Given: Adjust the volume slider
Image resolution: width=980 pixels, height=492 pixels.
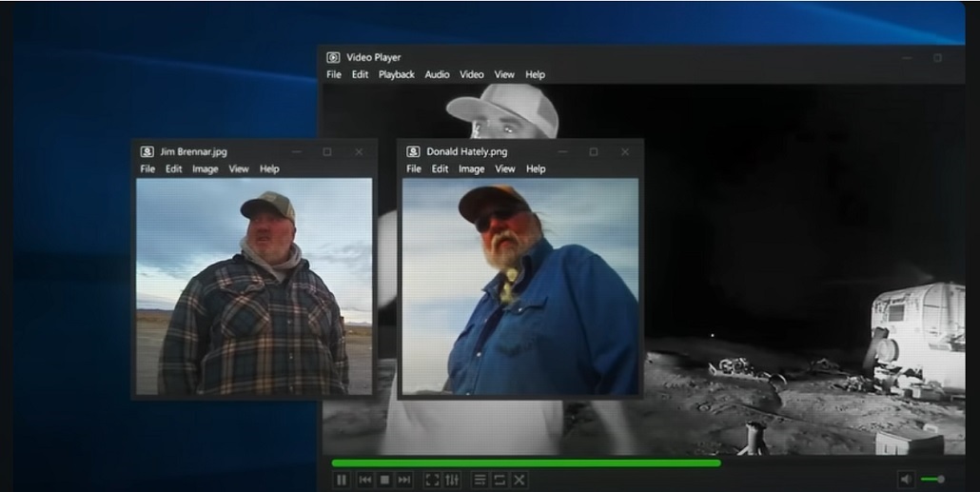Looking at the screenshot, I should [x=932, y=480].
